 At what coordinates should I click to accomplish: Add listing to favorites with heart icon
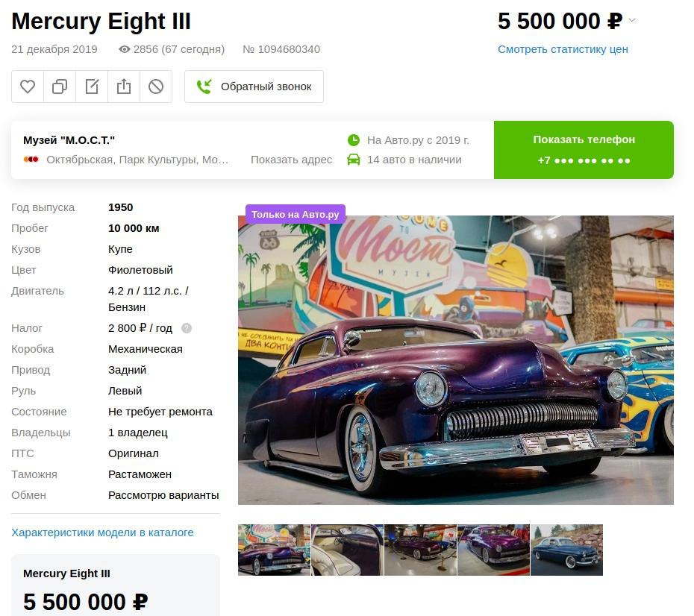click(x=28, y=87)
